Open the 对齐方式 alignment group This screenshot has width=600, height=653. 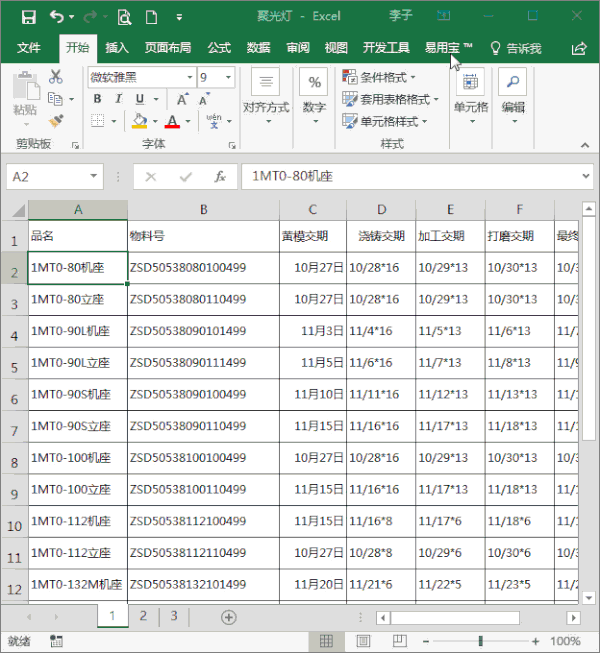266,97
